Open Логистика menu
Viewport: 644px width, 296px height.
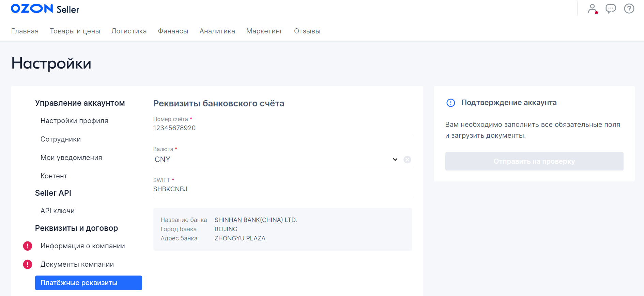coord(129,31)
